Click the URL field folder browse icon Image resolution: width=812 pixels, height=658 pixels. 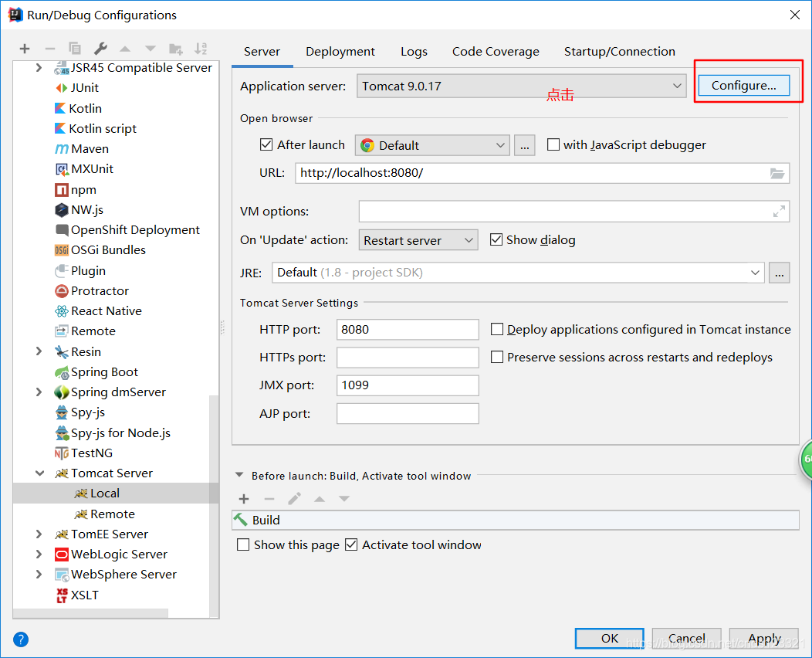776,173
